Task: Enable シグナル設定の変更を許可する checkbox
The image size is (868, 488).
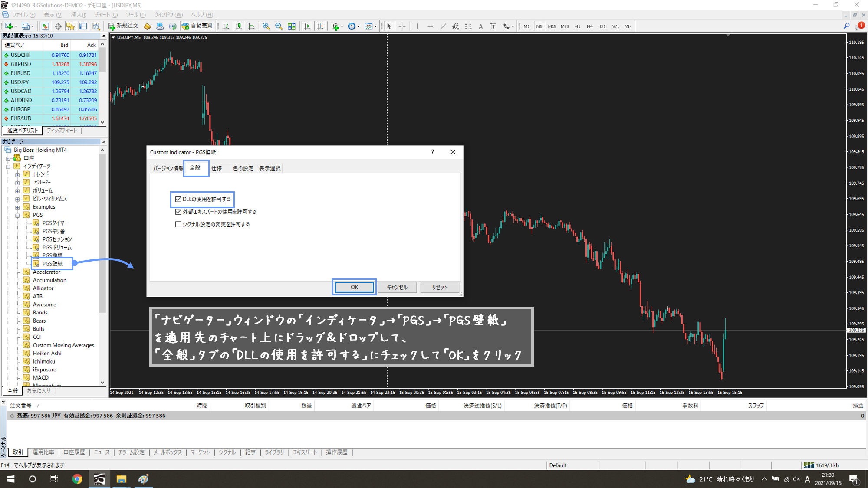Action: click(x=178, y=224)
